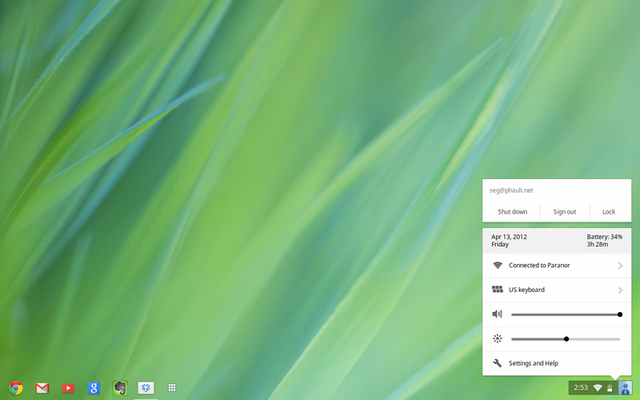Open Connected to Paranor network row

click(x=557, y=266)
